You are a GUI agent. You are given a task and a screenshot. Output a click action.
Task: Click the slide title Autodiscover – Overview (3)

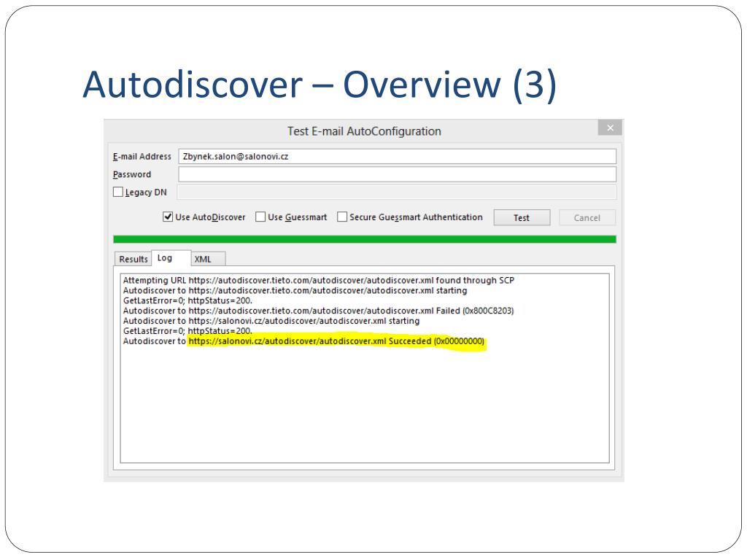pos(320,85)
